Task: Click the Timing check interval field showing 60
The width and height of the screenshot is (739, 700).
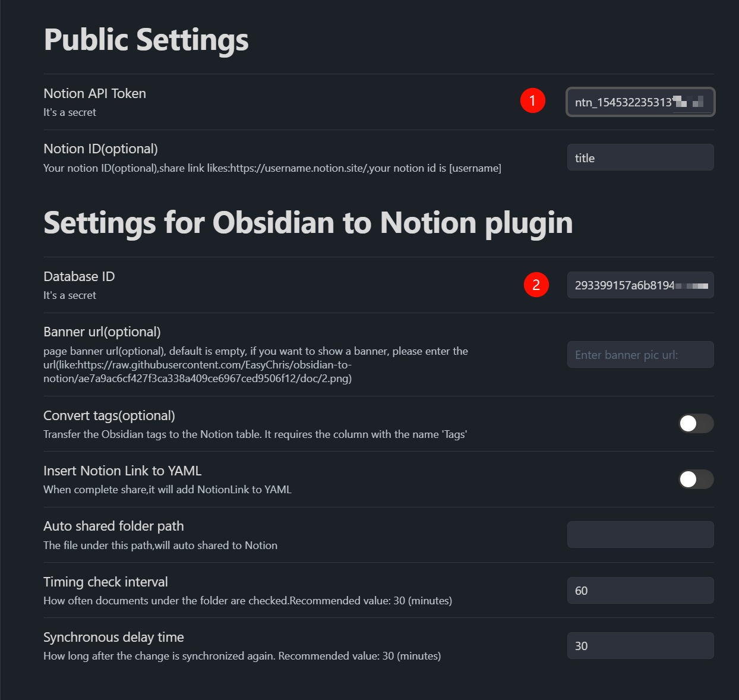Action: point(640,591)
